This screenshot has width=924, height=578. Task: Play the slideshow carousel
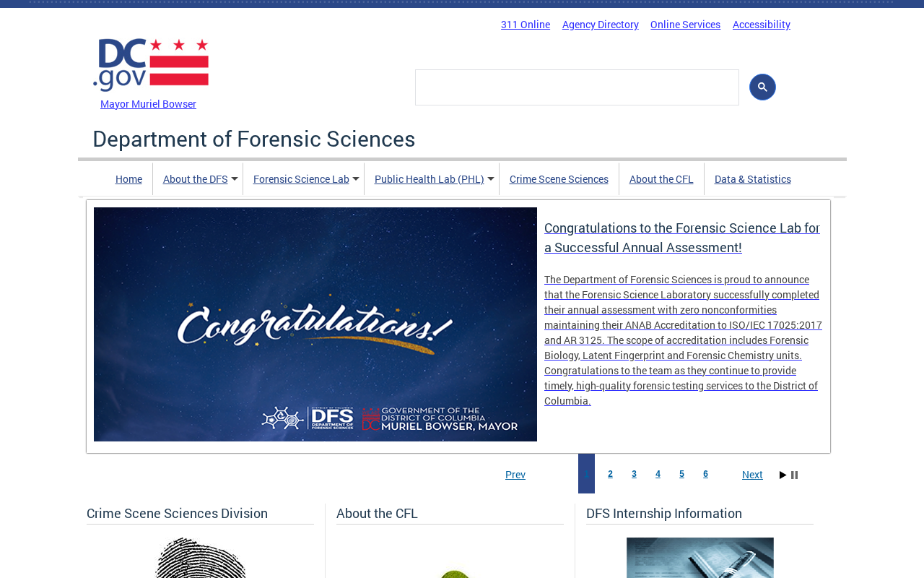(x=783, y=475)
